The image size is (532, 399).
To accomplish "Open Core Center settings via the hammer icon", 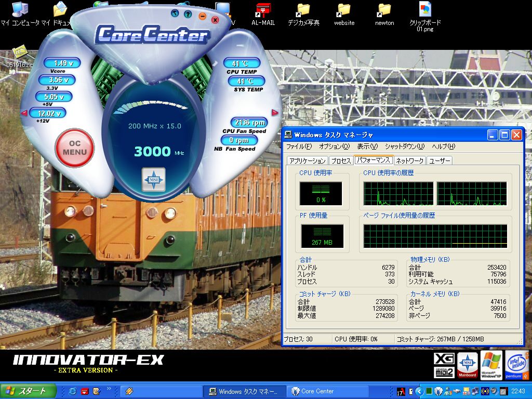I will 175,14.
